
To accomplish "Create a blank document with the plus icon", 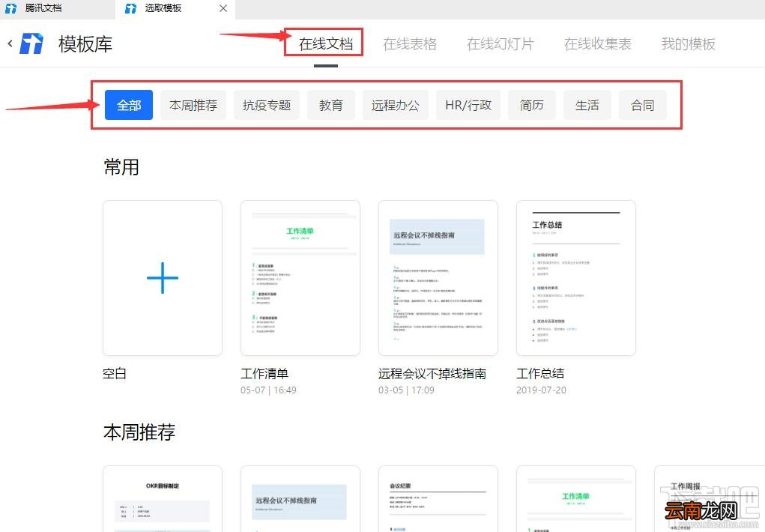I will pos(163,278).
